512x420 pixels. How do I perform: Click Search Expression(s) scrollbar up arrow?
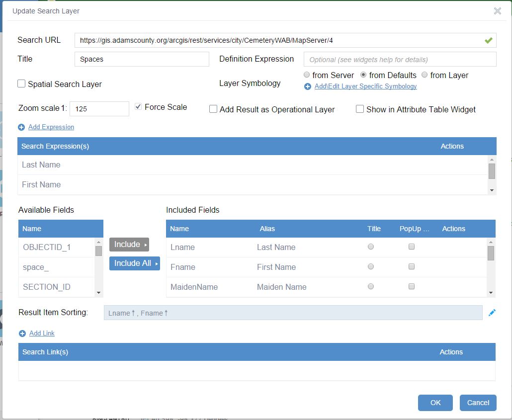pos(492,160)
